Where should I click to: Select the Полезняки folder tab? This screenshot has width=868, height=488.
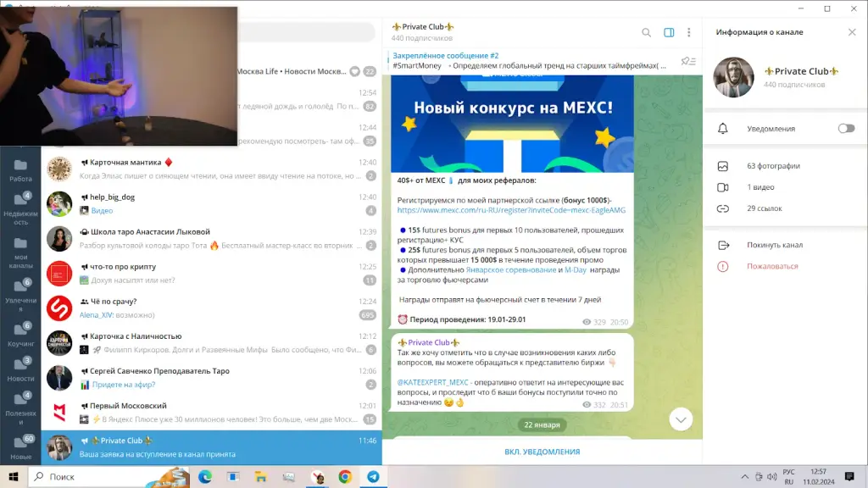20,408
